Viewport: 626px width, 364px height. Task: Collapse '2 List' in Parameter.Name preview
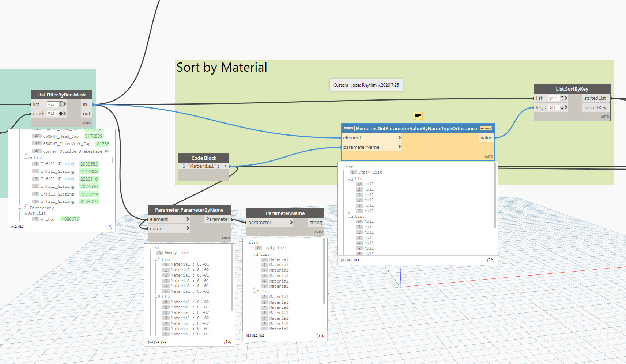click(x=254, y=292)
